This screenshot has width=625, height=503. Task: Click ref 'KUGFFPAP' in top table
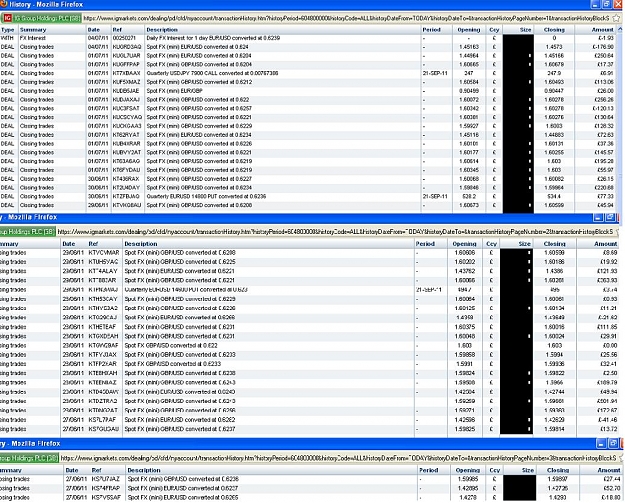click(126, 64)
